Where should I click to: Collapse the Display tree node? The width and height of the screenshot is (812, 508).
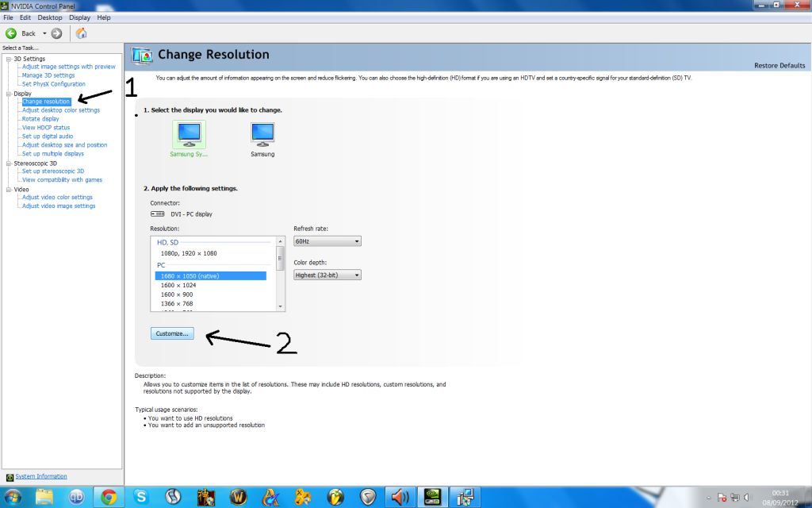coord(9,94)
